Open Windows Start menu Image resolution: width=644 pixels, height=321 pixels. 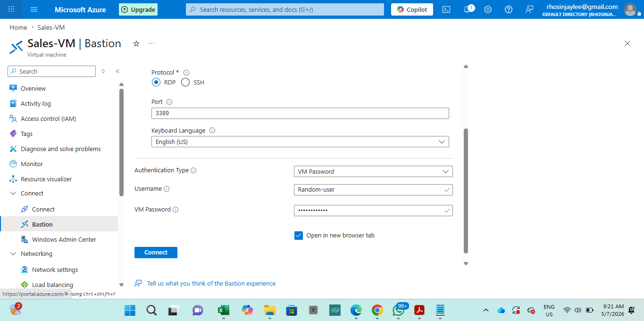pos(130,310)
